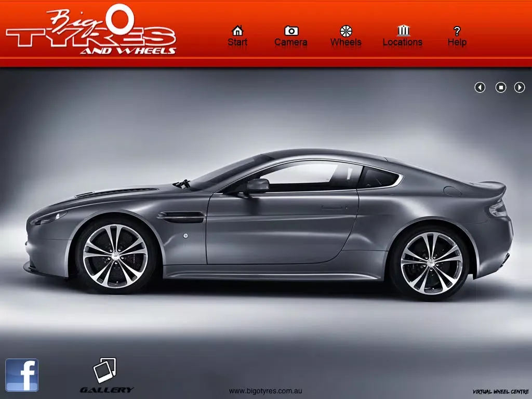Click the rear wheel of the car

coord(431,263)
